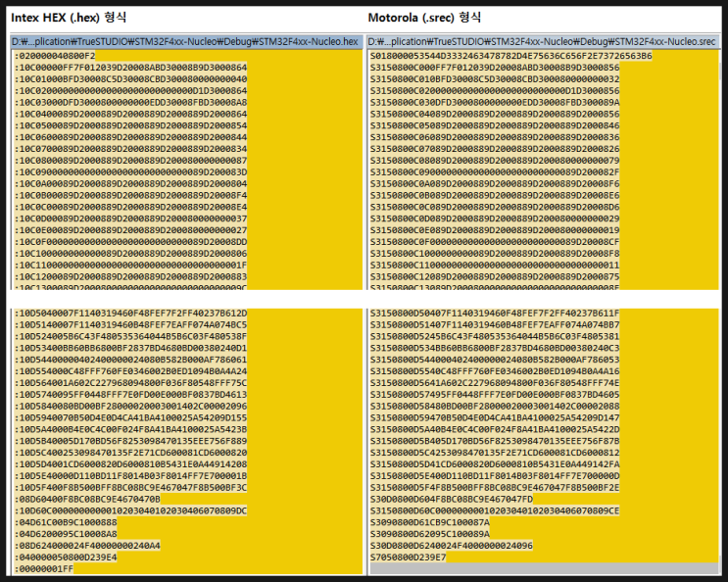Screen dimensions: 728x582
Task: Select srec line starting 'S3150800D574'
Action: tap(495, 395)
